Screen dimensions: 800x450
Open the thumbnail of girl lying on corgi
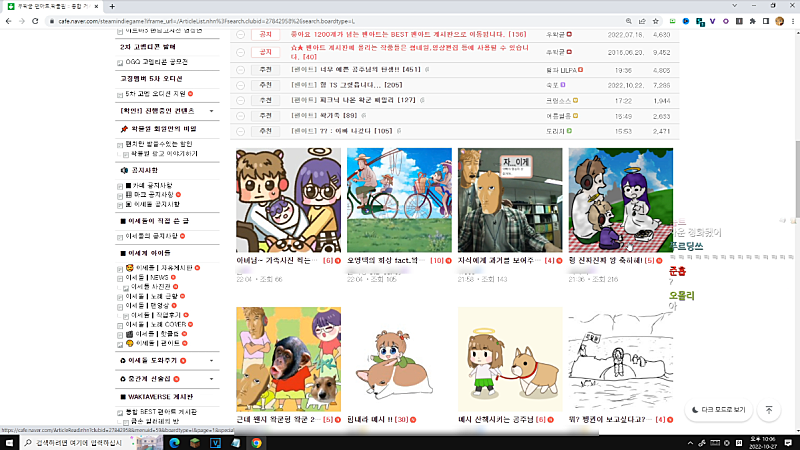coord(399,359)
